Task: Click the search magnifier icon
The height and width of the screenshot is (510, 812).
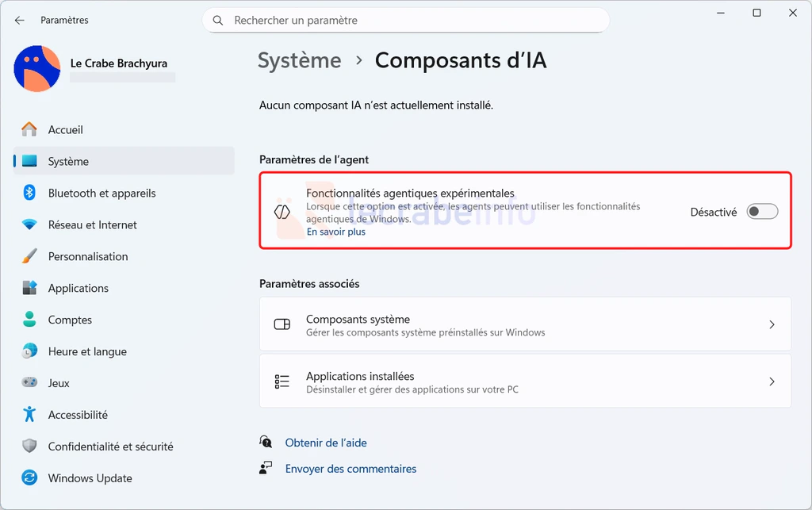Action: point(218,21)
